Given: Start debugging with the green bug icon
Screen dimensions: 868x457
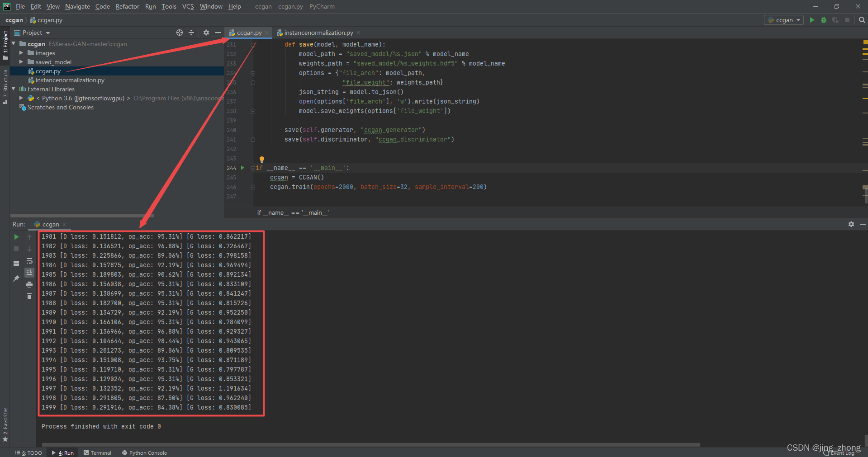Looking at the screenshot, I should [824, 20].
